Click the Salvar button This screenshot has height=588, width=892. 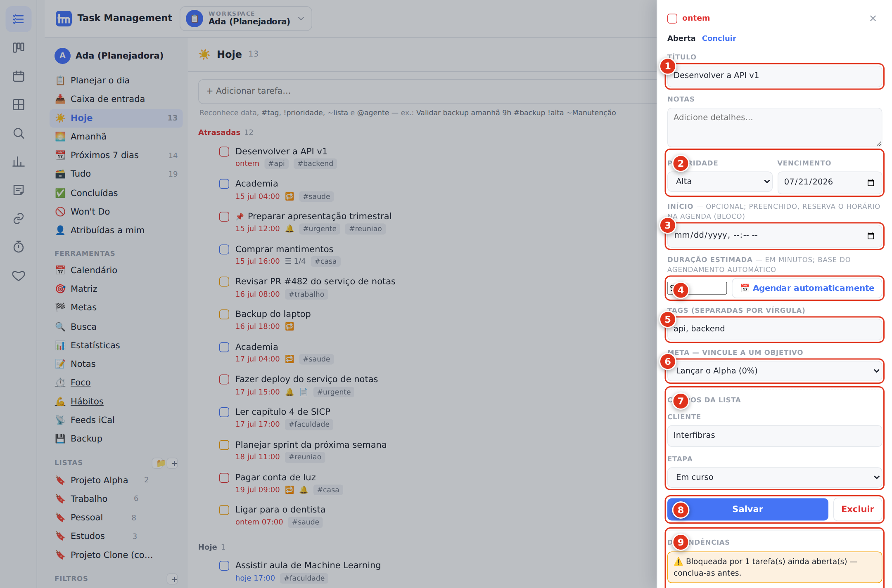748,509
